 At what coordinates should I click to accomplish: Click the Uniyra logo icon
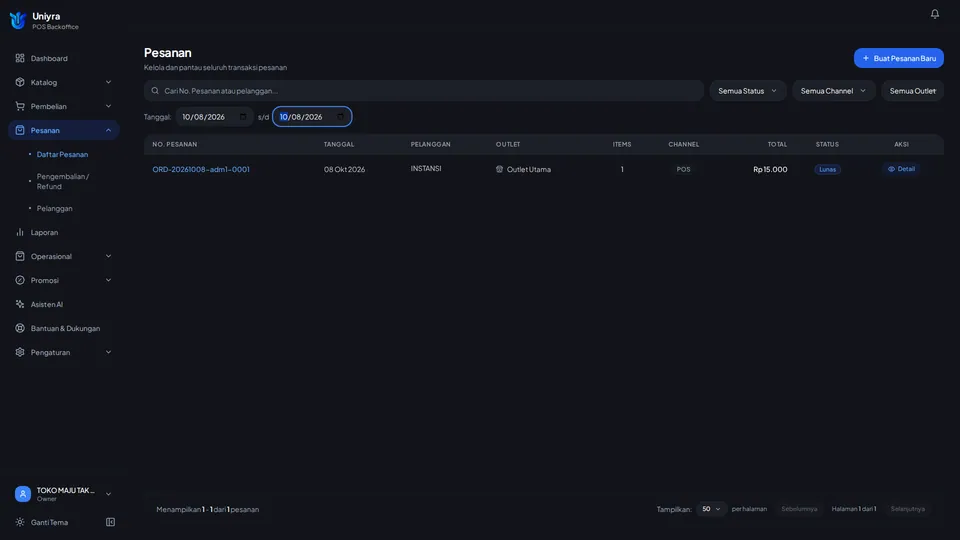(x=18, y=20)
